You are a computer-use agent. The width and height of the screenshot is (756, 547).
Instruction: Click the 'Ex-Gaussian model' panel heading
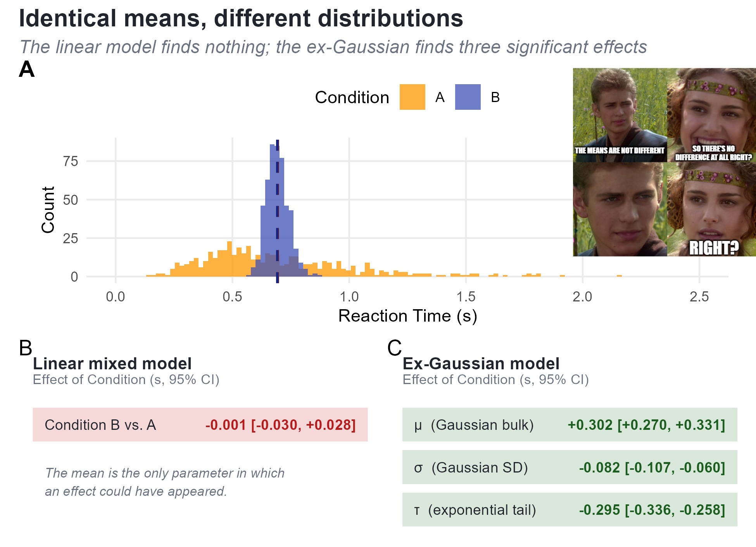click(x=481, y=364)
